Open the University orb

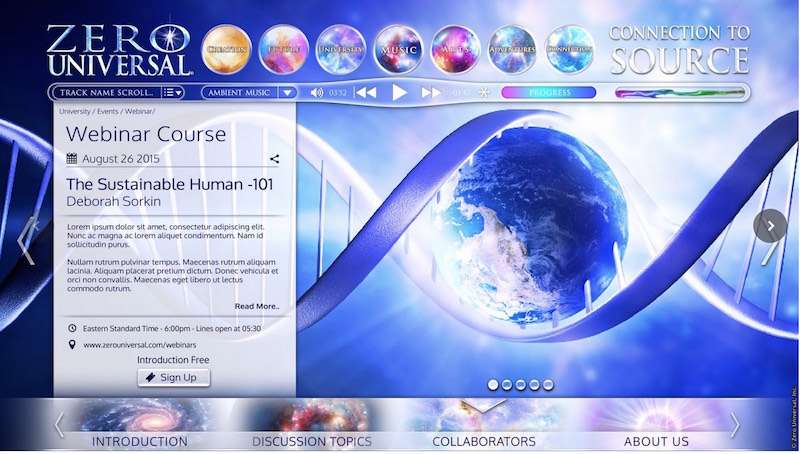(x=340, y=49)
